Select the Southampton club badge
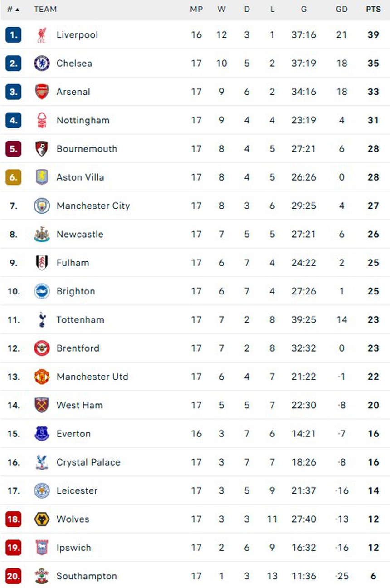Screen dimensions: 390x588 pyautogui.click(x=41, y=576)
